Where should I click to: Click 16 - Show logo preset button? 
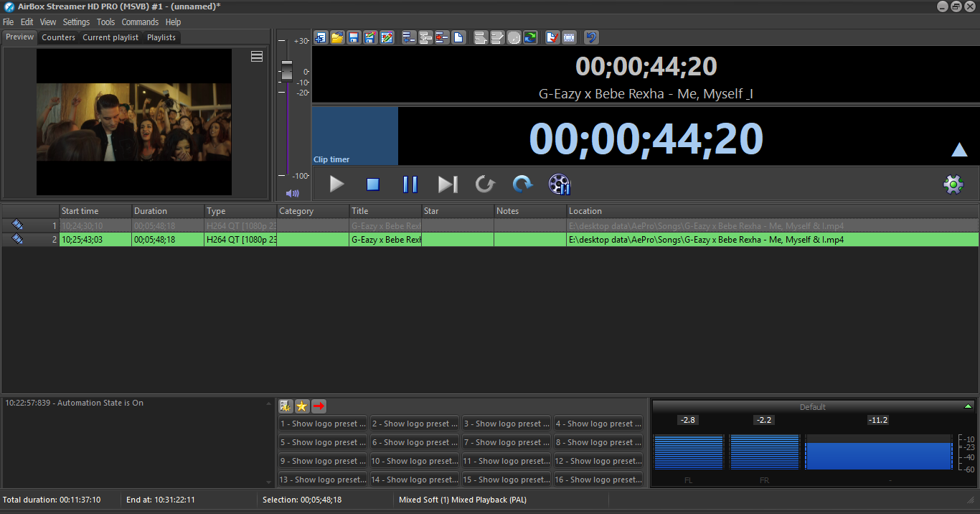click(x=598, y=480)
